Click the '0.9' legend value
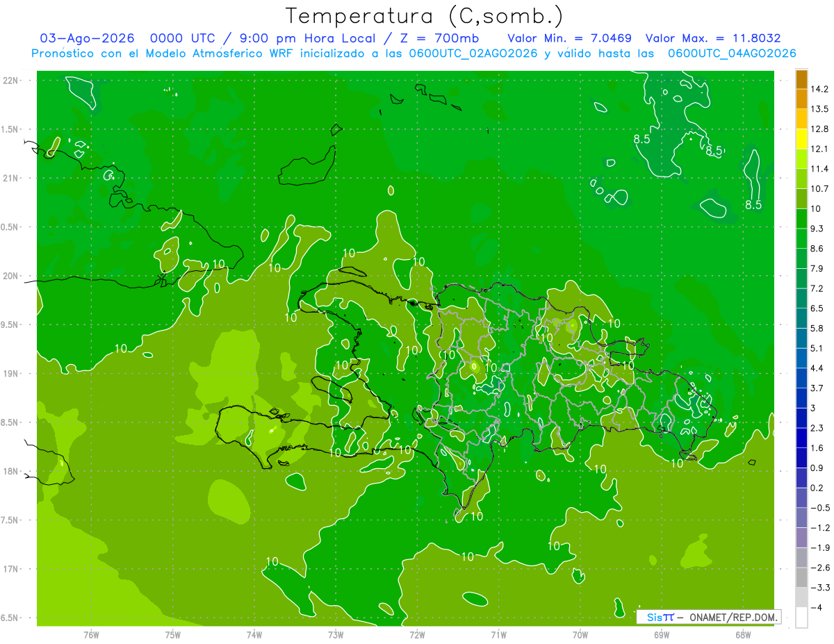The image size is (834, 644). tap(817, 468)
